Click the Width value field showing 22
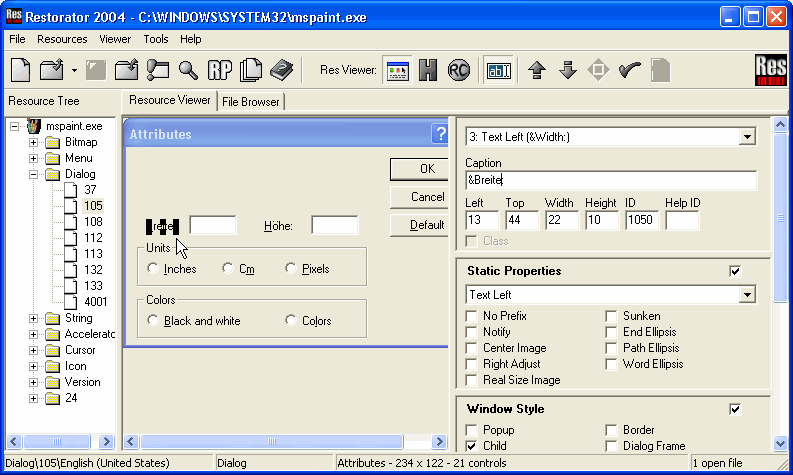 561,220
